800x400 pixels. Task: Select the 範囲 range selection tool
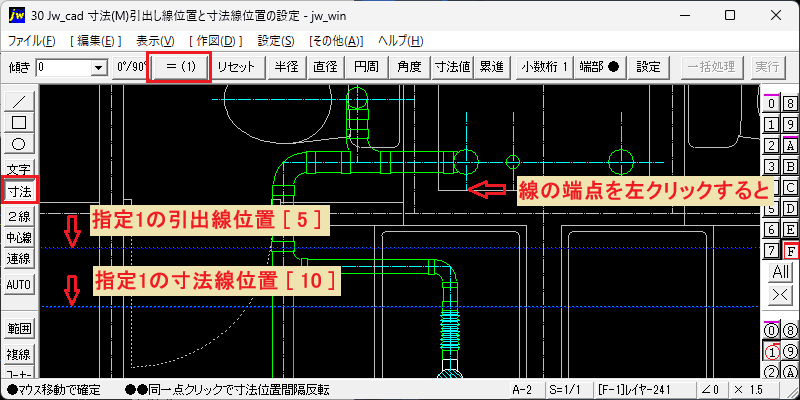pyautogui.click(x=19, y=329)
